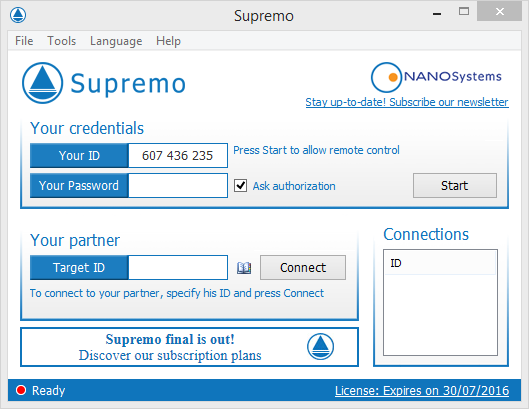Open the newsletter subscription link
Viewport: 529px width, 409px height.
pyautogui.click(x=407, y=102)
